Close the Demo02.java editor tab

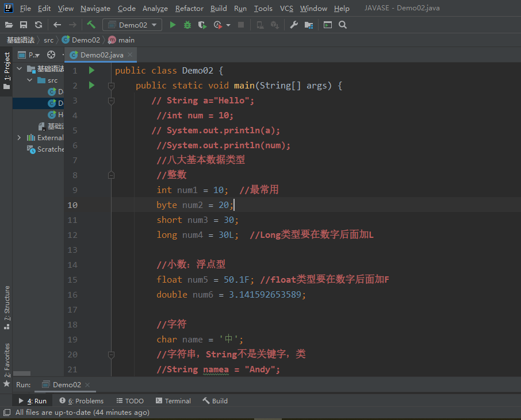click(x=131, y=55)
